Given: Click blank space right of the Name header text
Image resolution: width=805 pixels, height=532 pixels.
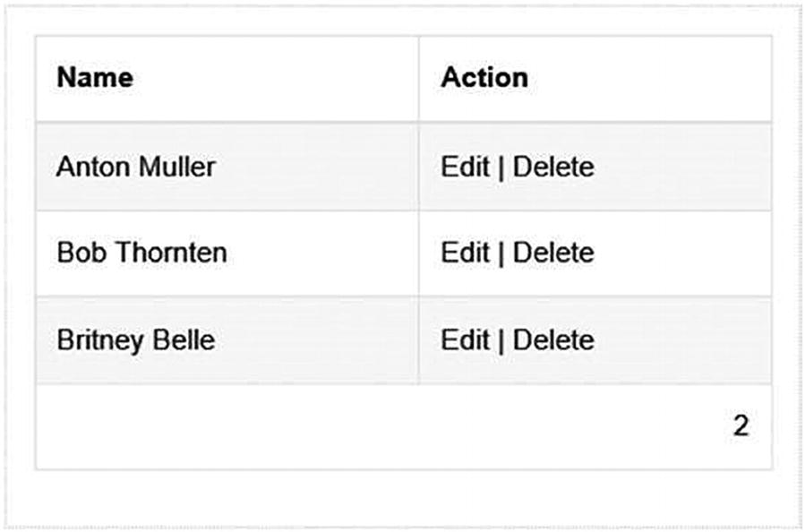Looking at the screenshot, I should pyautogui.click(x=269, y=78).
